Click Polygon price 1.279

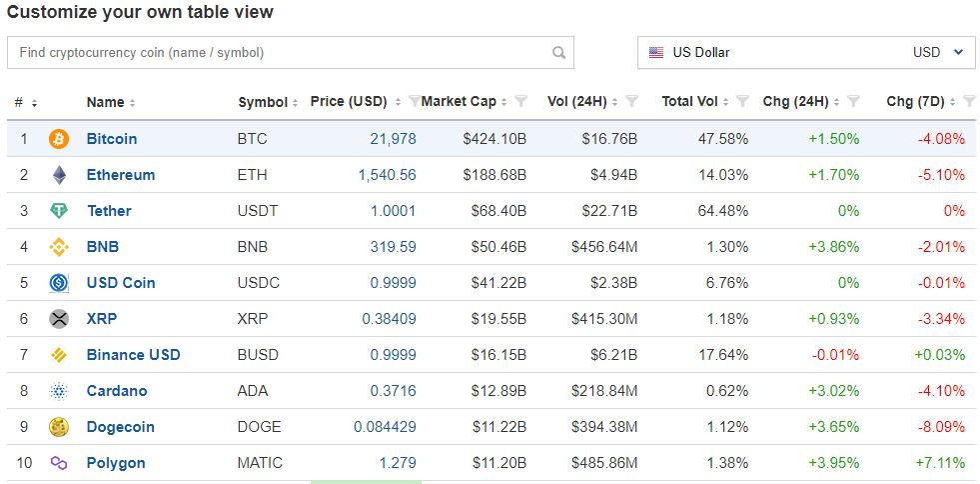point(398,463)
